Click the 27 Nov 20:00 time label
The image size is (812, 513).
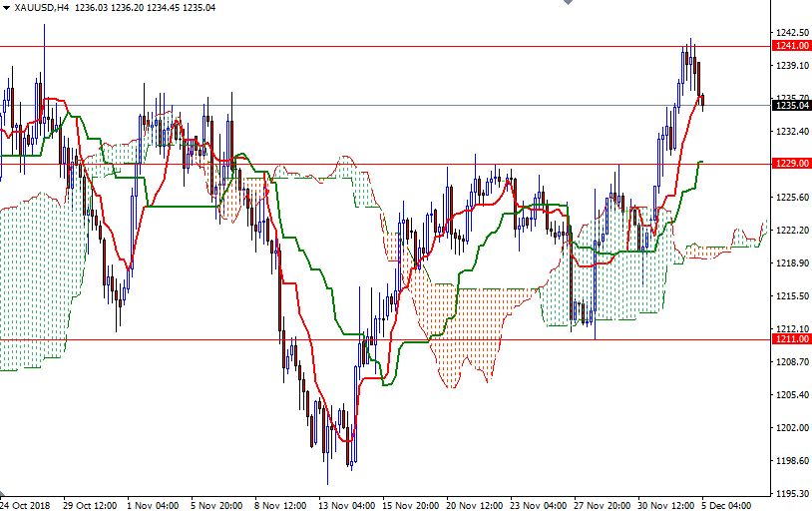click(605, 506)
